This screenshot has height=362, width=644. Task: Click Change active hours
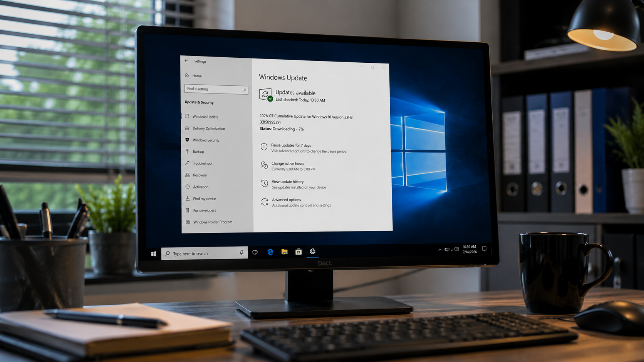click(288, 163)
